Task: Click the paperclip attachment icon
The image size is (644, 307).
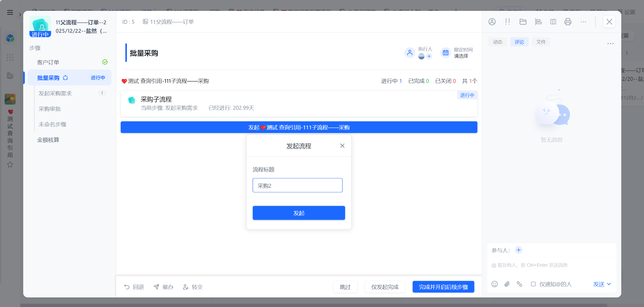Action: tap(507, 284)
